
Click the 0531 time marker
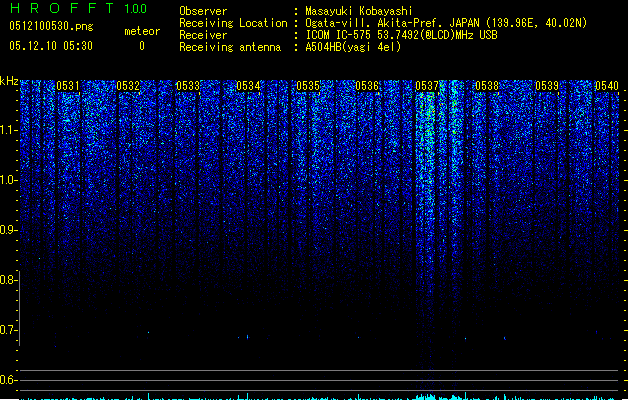pyautogui.click(x=68, y=86)
